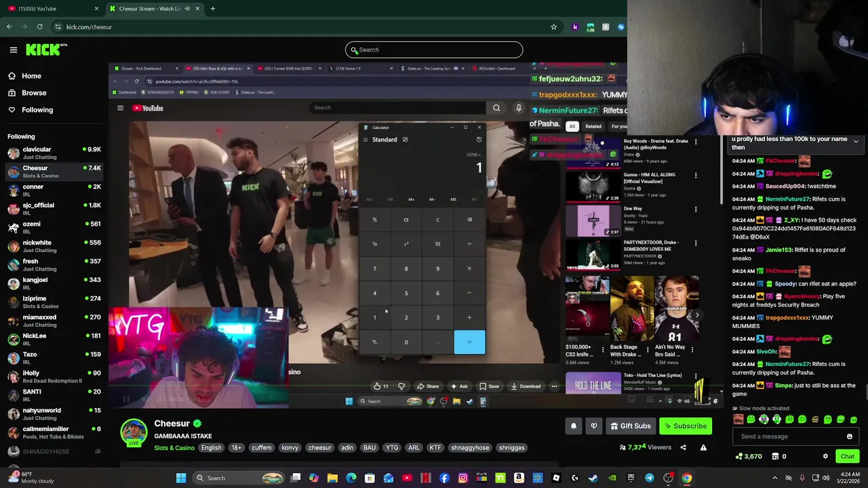The image size is (868, 488).
Task: Select the Related filter chip in stream
Action: coord(593,127)
